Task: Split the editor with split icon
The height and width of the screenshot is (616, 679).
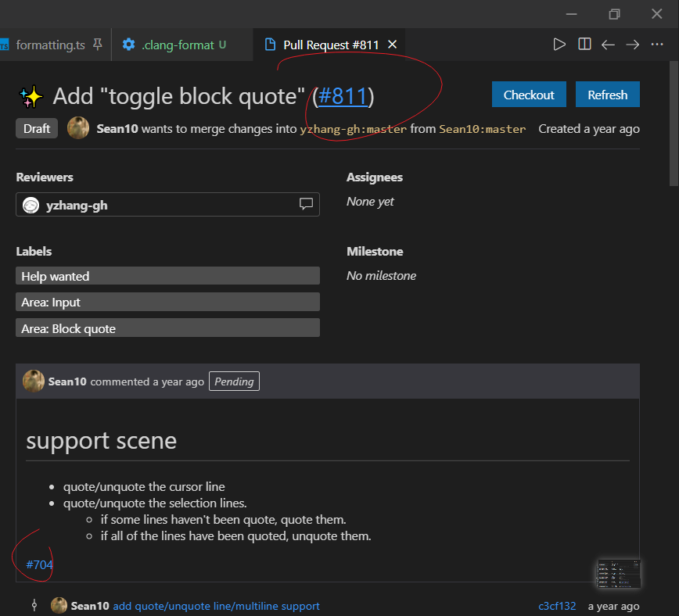Action: point(584,44)
